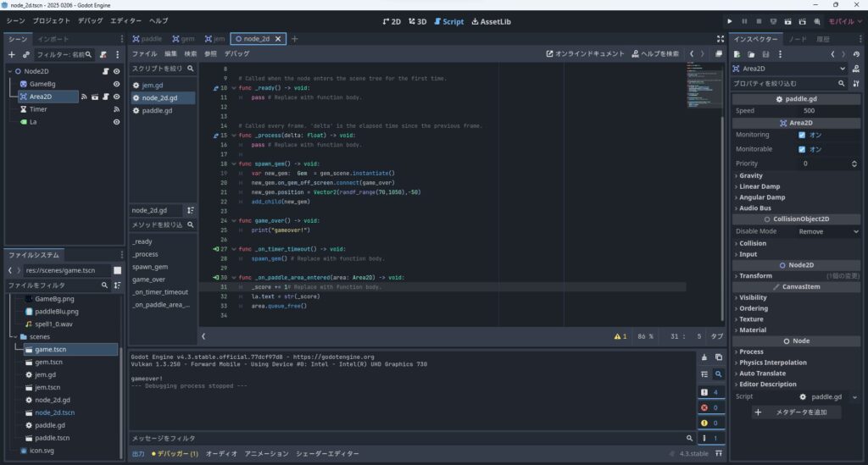Screen dimensions: 868x465
Task: Open the オーディオ bottom panel
Action: pyautogui.click(x=221, y=453)
